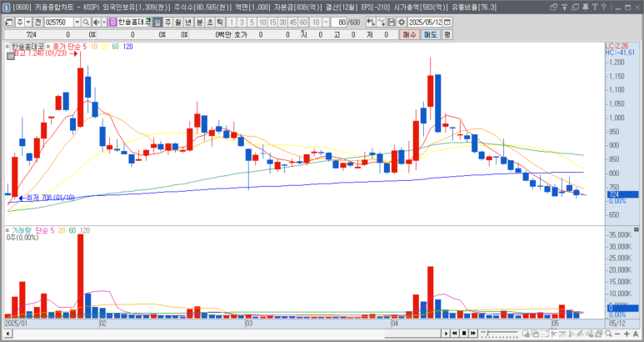
Task: Expand the stock code 025750 dropdown arrow
Action: 77,23
